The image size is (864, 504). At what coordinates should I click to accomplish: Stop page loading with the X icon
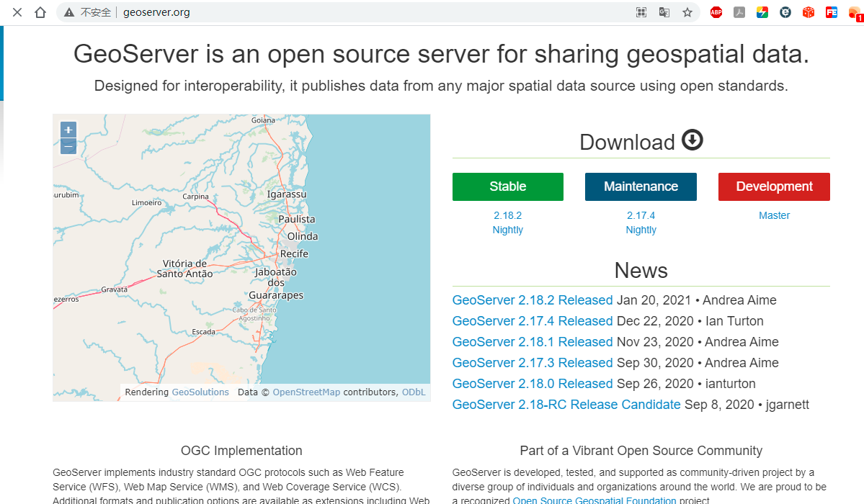[x=17, y=12]
